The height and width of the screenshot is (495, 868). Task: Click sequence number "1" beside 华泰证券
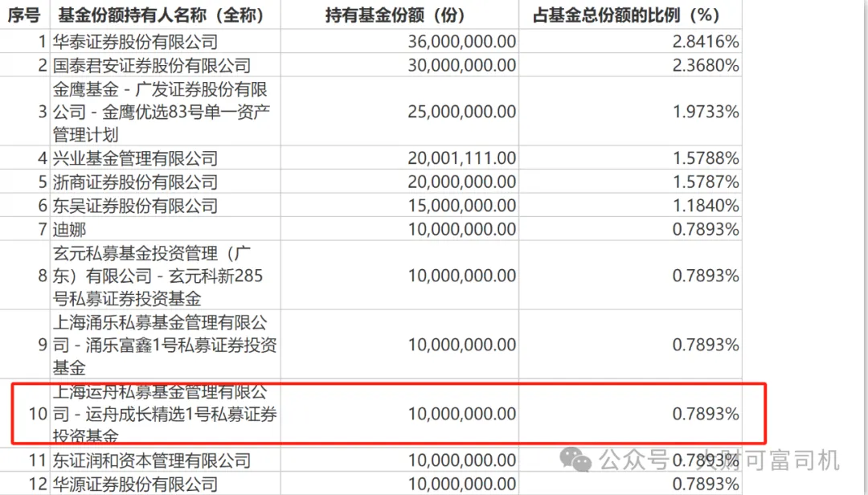(43, 42)
